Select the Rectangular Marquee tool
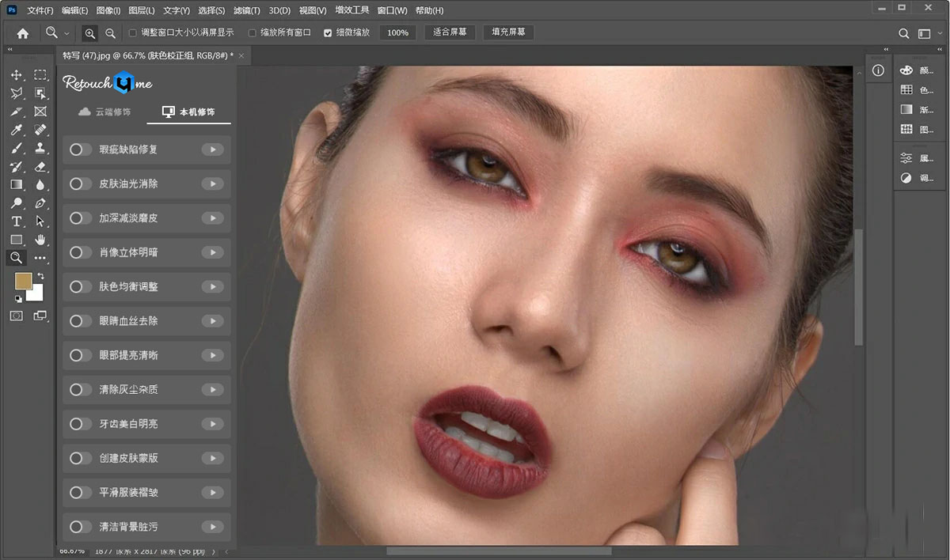Image resolution: width=950 pixels, height=560 pixels. point(40,75)
